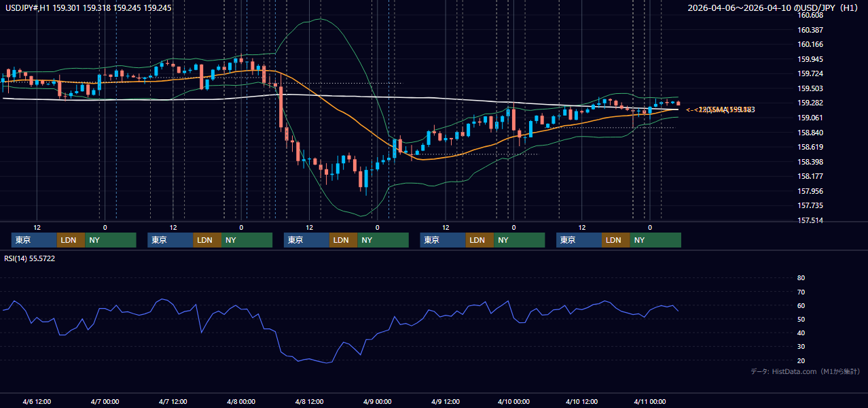
Task: Click the 157.514 price axis label
Action: tap(810, 220)
